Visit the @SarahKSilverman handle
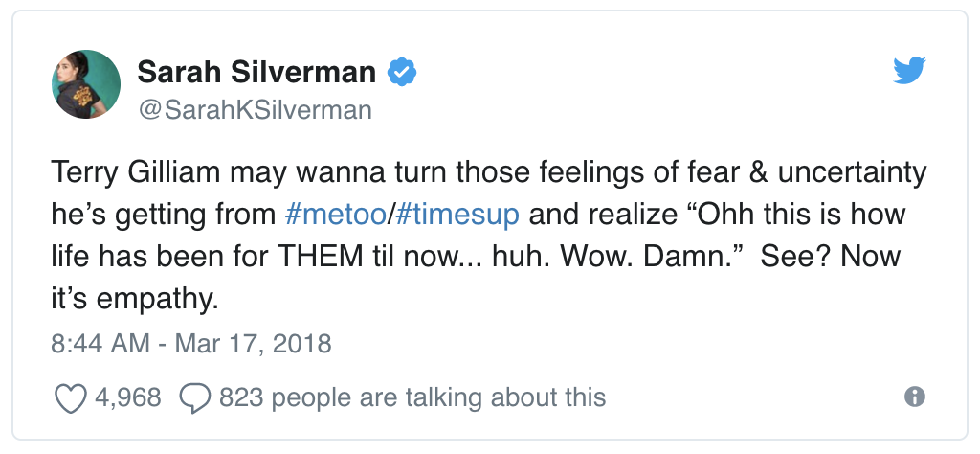Screen dimensions: 980x454 255,110
